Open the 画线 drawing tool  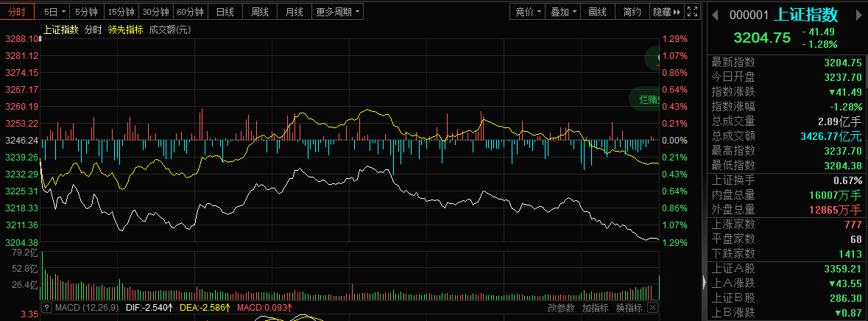[597, 12]
